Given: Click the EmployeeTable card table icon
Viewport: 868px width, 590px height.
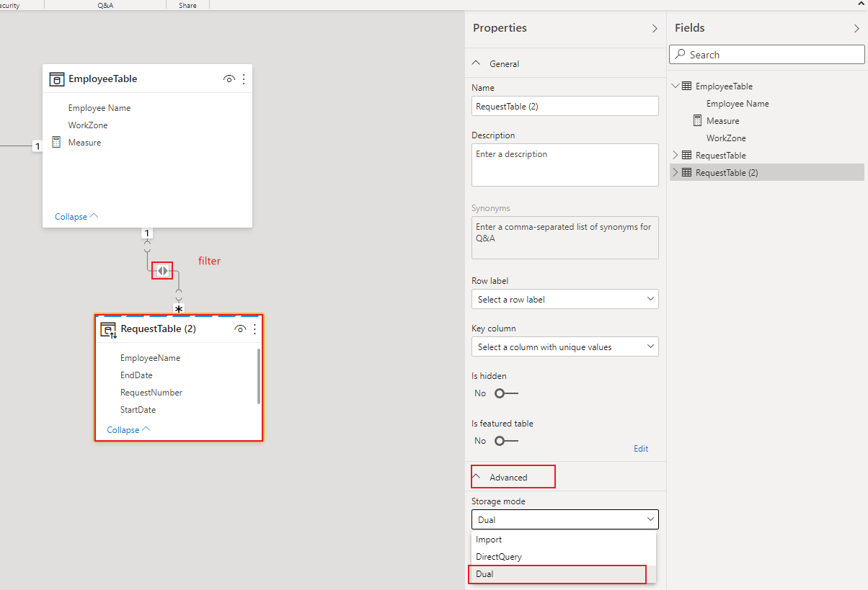Looking at the screenshot, I should click(x=56, y=79).
